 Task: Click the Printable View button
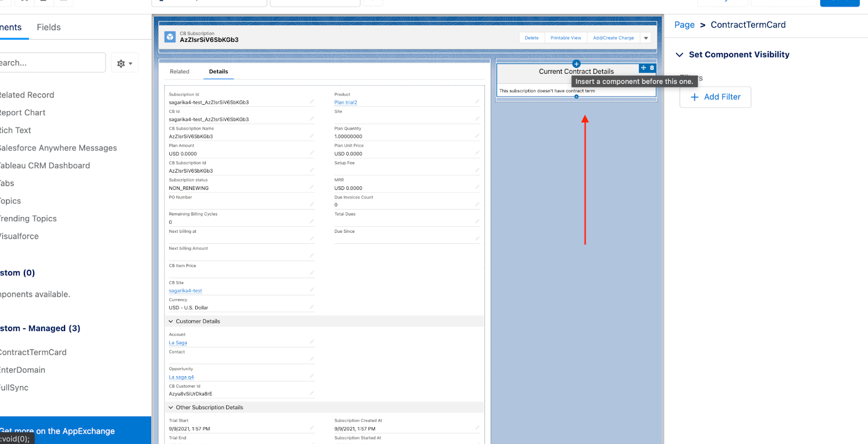pos(565,38)
